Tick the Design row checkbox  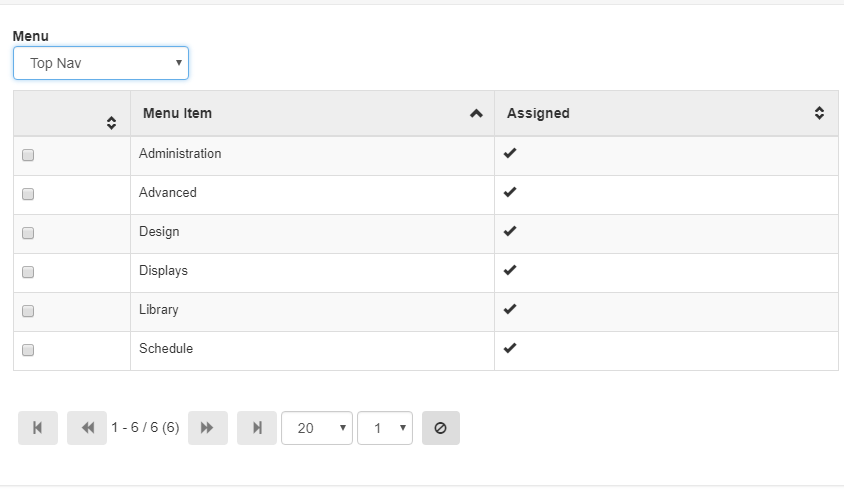coord(28,233)
